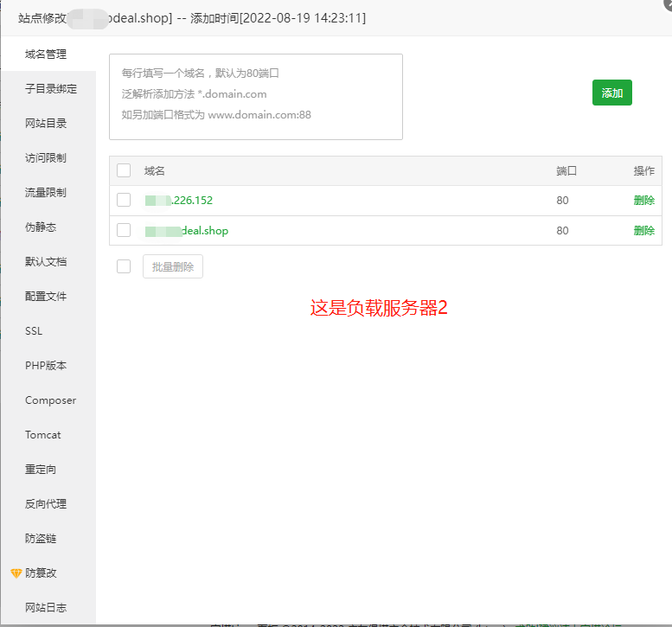Toggle checkbox beside 批量删除
The image size is (672, 627).
(x=124, y=266)
